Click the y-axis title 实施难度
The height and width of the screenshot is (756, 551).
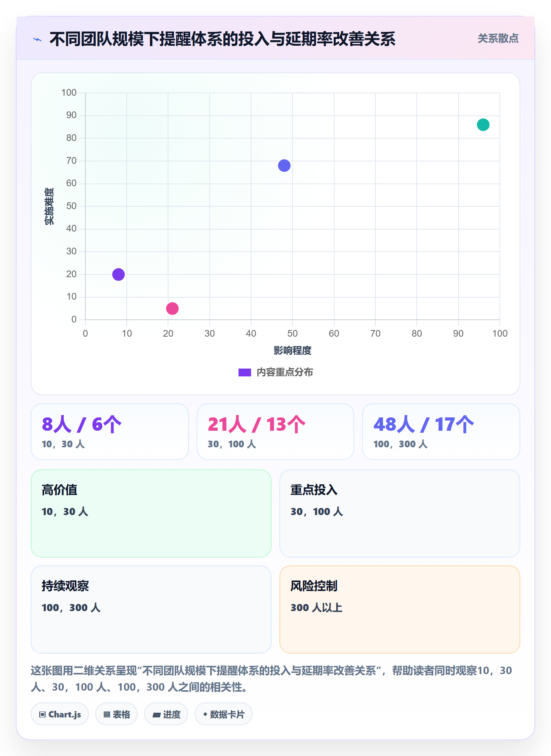pos(49,206)
